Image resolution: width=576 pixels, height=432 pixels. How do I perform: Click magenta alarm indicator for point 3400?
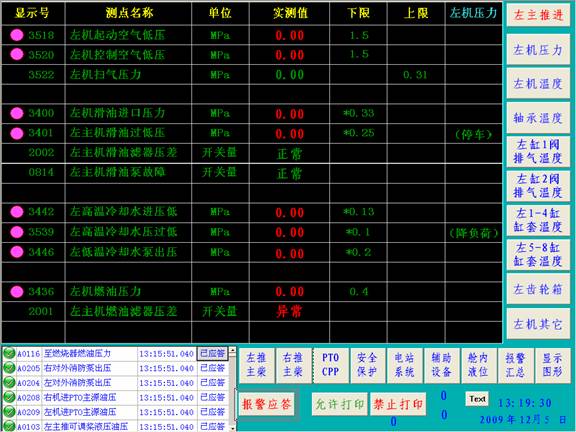click(17, 113)
